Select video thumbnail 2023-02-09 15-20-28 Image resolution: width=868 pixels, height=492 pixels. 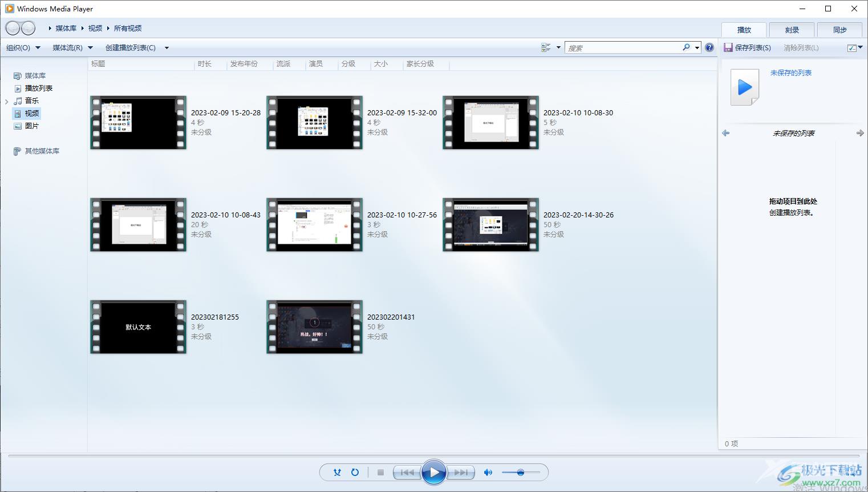tap(139, 122)
